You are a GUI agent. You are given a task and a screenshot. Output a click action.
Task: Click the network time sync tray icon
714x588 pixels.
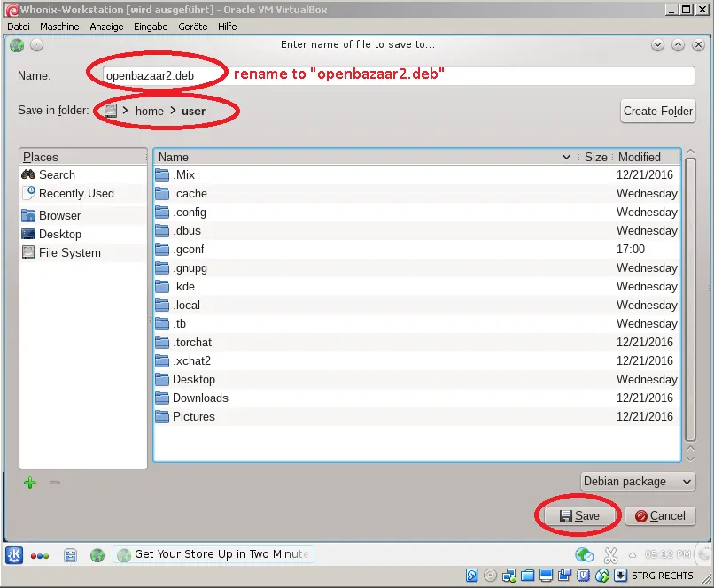[585, 554]
